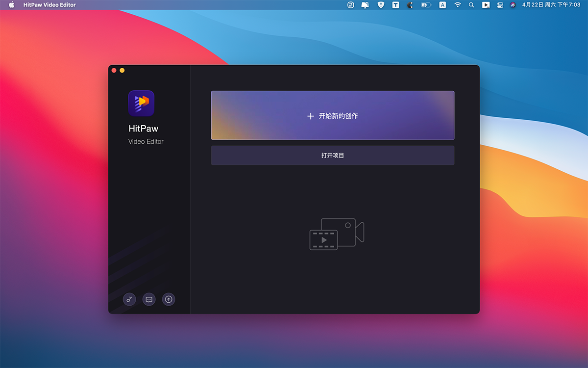The height and width of the screenshot is (368, 588).
Task: Open the battery status menu
Action: click(426, 5)
